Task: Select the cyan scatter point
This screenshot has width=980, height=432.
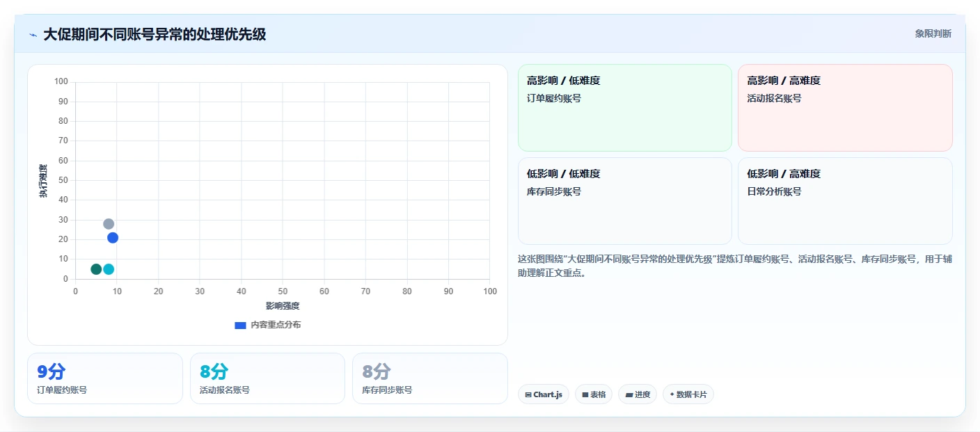Action: pyautogui.click(x=109, y=269)
